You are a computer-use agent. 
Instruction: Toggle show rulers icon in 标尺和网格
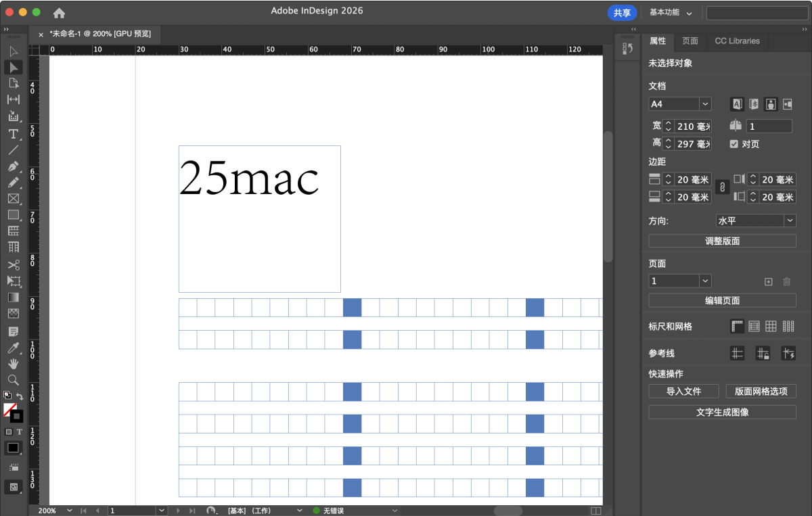(x=737, y=327)
